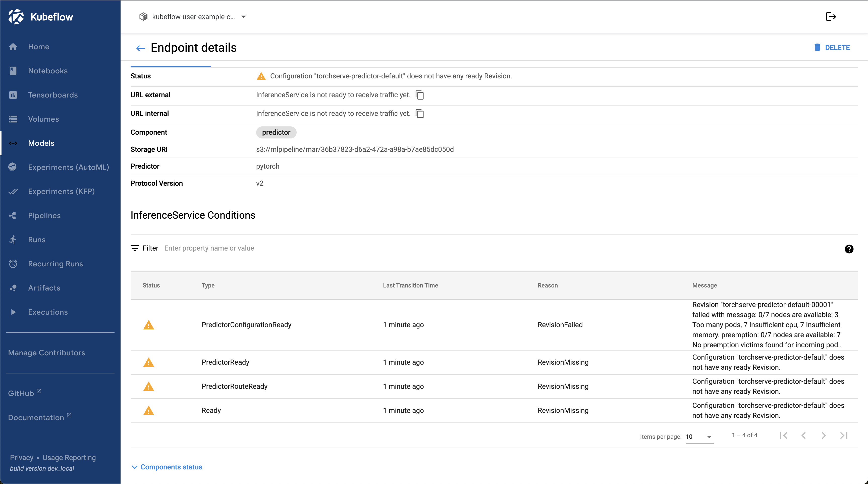Open Pipelines in the sidebar
868x484 pixels.
[x=44, y=215]
